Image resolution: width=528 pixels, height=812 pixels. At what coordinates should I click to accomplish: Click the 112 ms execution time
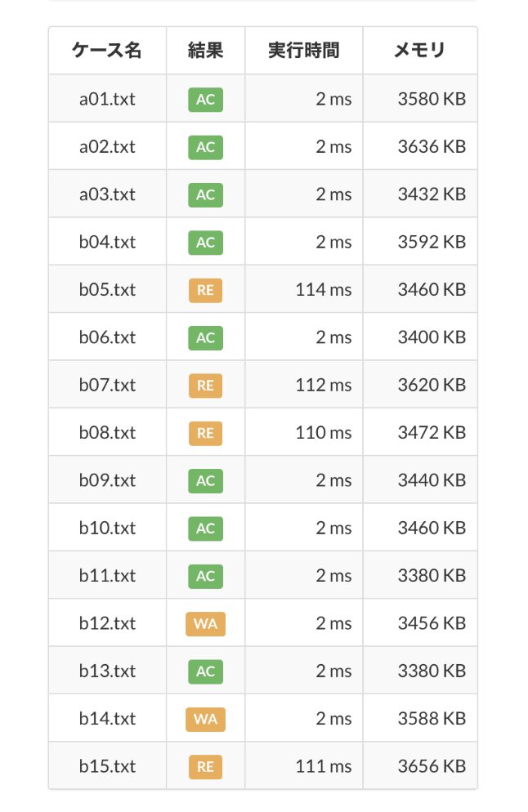point(324,385)
